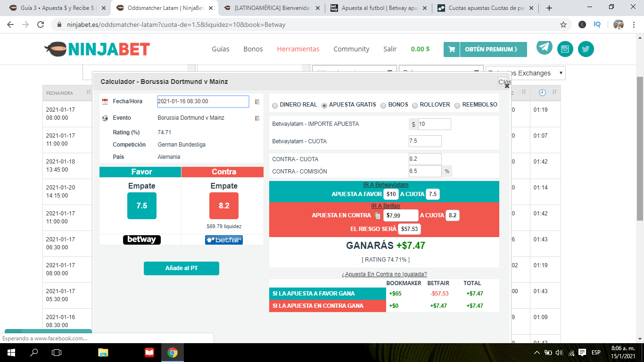Click Chrome back arrow

pyautogui.click(x=10, y=25)
